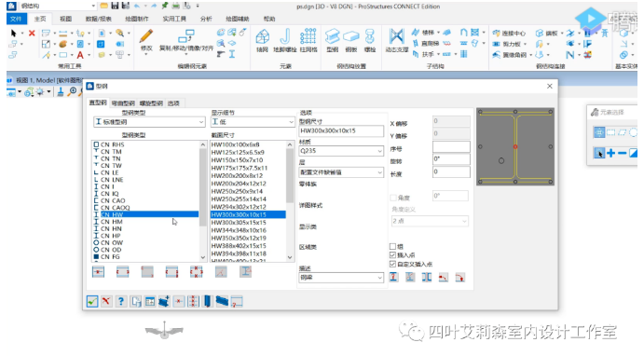Click the plus add-to-selection icon
The width and height of the screenshot is (644, 356).
click(610, 153)
